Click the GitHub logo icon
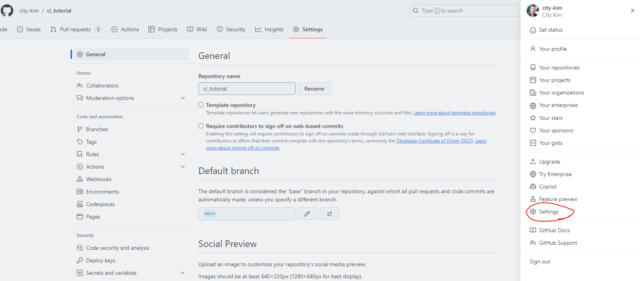 click(7, 11)
